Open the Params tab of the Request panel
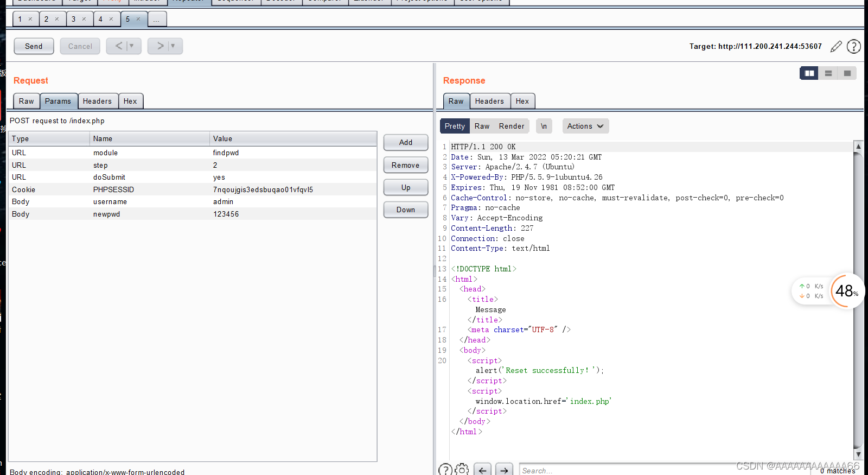The height and width of the screenshot is (475, 868). pyautogui.click(x=58, y=101)
